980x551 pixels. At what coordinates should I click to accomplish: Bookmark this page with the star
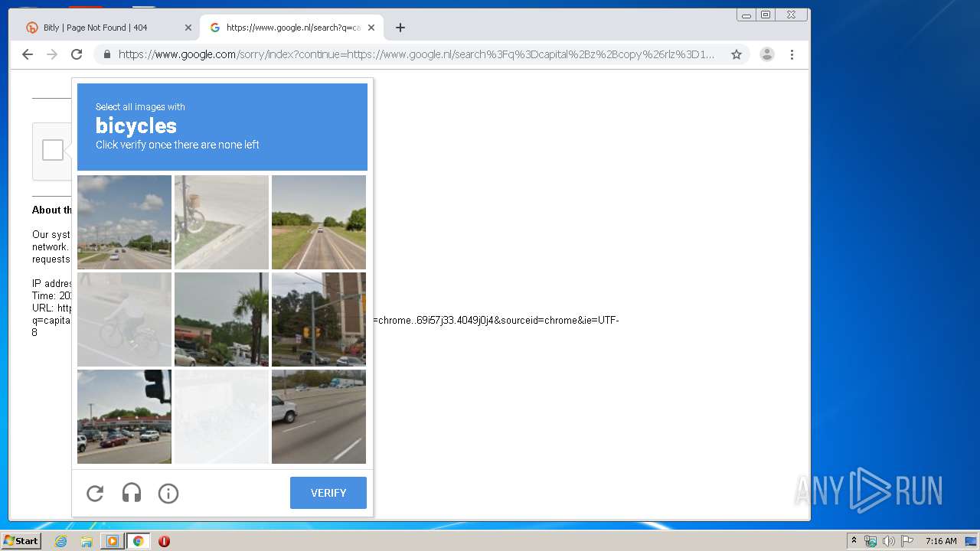(x=737, y=54)
